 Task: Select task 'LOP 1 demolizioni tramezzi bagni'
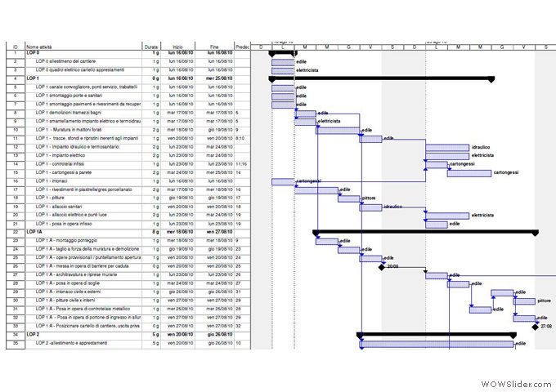(69, 113)
